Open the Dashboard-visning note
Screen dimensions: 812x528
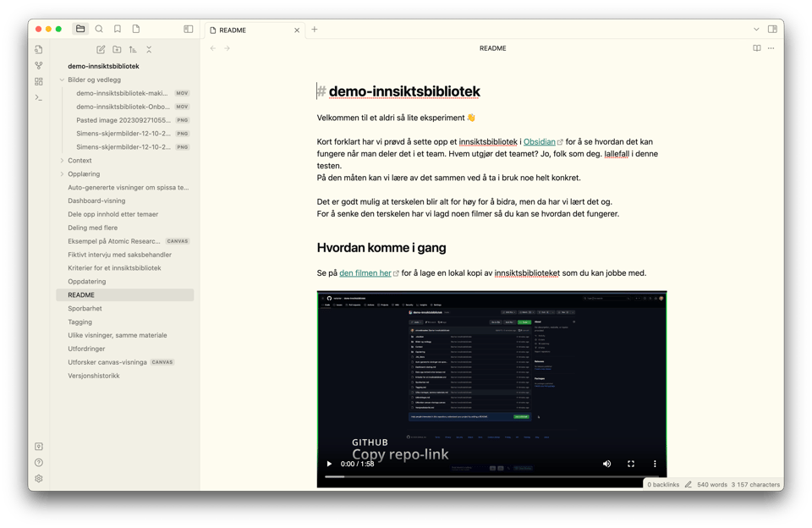[x=96, y=201]
